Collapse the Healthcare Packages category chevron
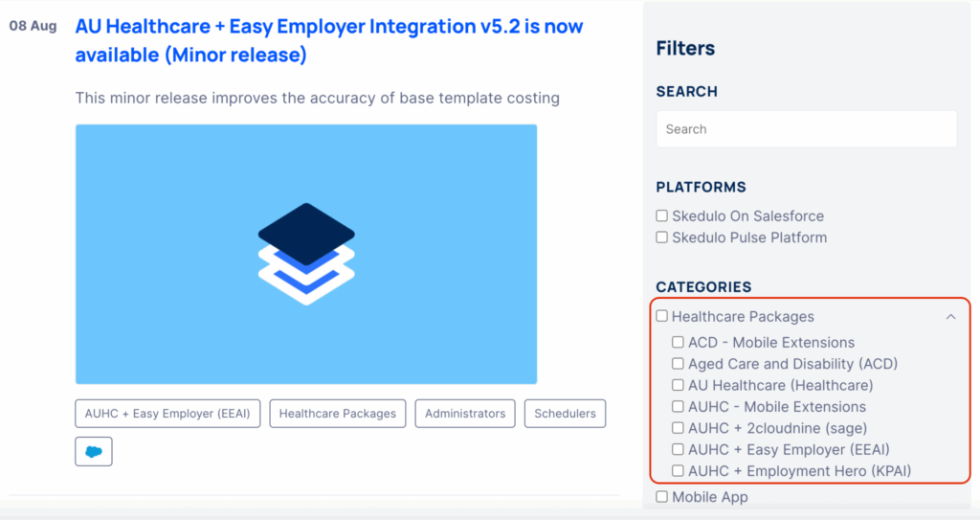This screenshot has width=980, height=520. (950, 317)
